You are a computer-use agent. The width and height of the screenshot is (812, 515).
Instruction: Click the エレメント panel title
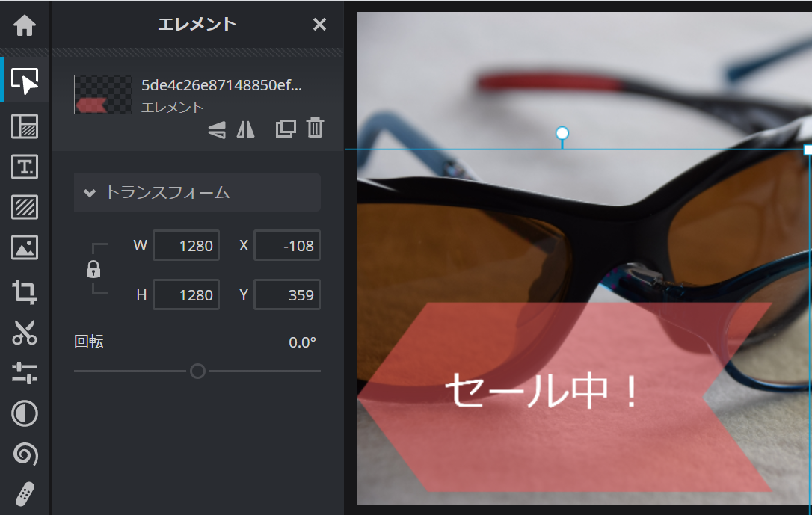(197, 25)
